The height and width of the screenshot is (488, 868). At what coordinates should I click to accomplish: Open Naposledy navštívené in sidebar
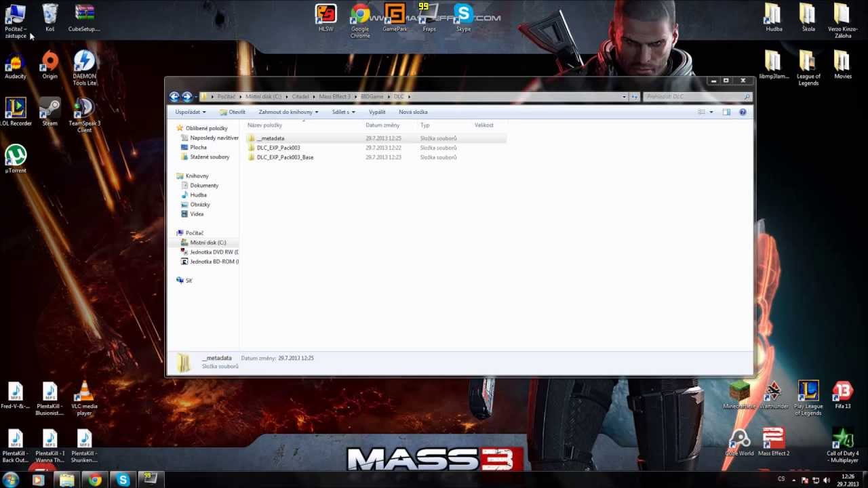click(x=214, y=138)
